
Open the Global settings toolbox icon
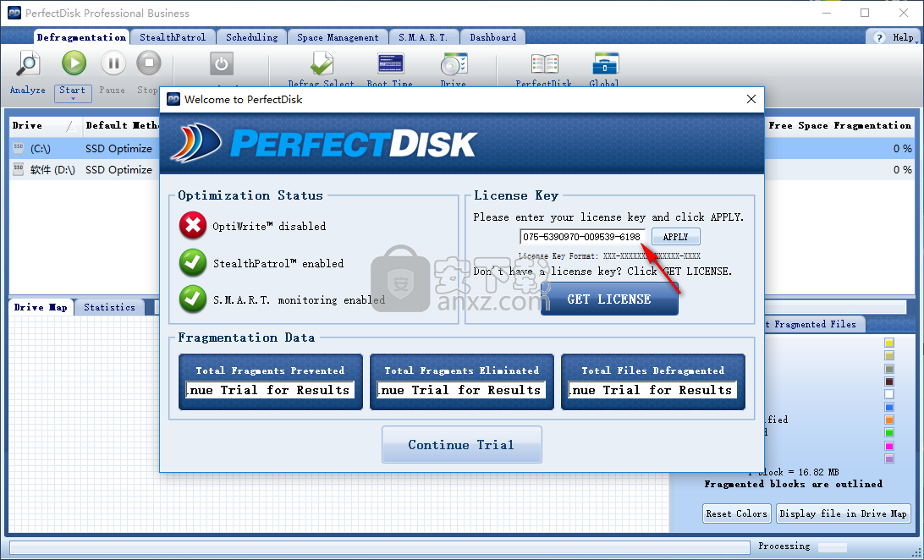pos(605,63)
